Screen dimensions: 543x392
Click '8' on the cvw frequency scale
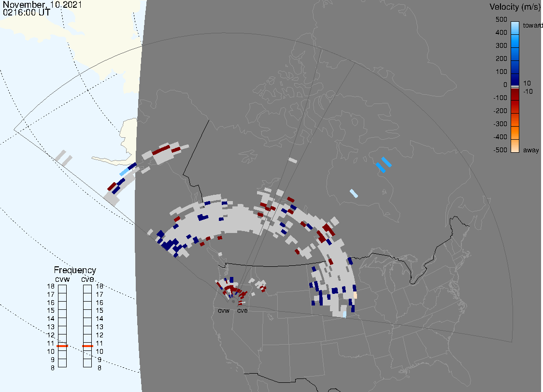(53, 368)
